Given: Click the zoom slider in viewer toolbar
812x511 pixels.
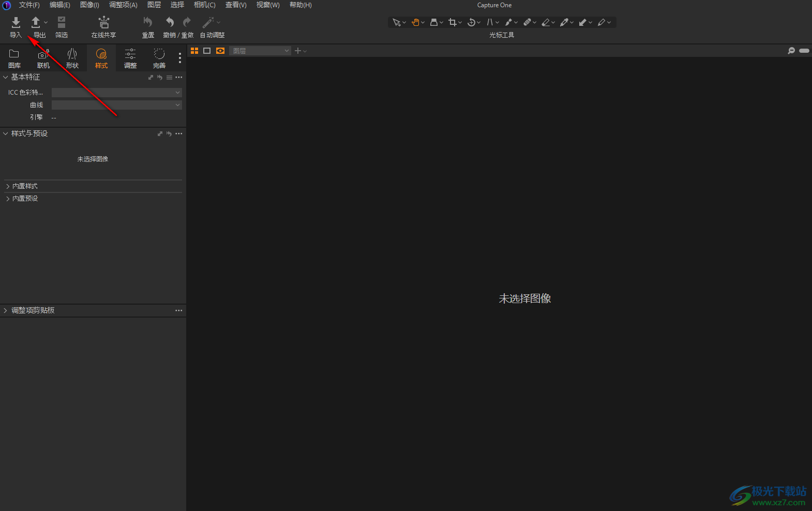Looking at the screenshot, I should point(804,51).
